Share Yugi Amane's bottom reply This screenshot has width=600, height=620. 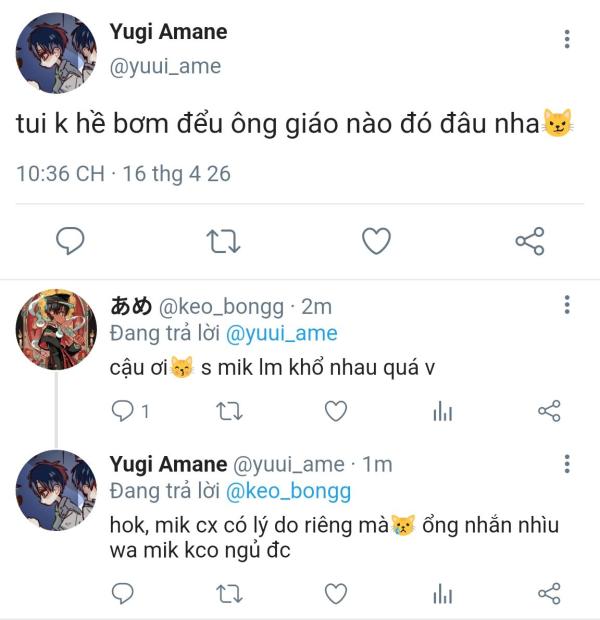(549, 594)
